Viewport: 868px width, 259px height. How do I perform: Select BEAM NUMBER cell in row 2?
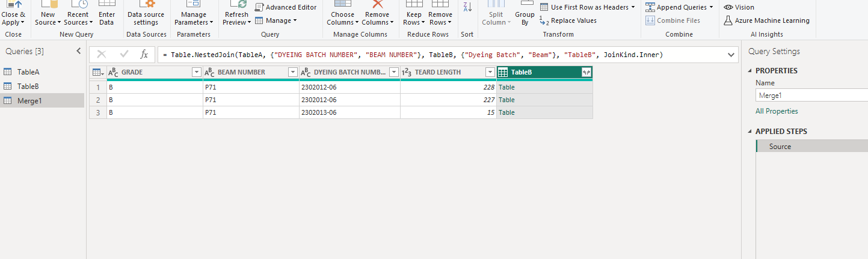click(x=251, y=100)
